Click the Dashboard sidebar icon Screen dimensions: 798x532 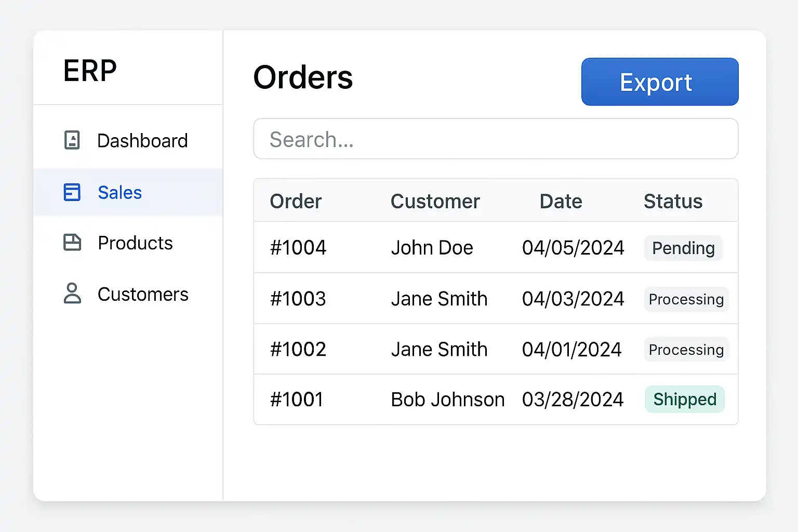pyautogui.click(x=72, y=140)
